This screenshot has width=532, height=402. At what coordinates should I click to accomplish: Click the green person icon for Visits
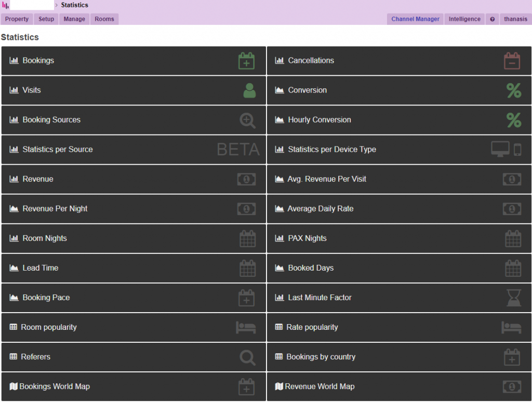(249, 90)
